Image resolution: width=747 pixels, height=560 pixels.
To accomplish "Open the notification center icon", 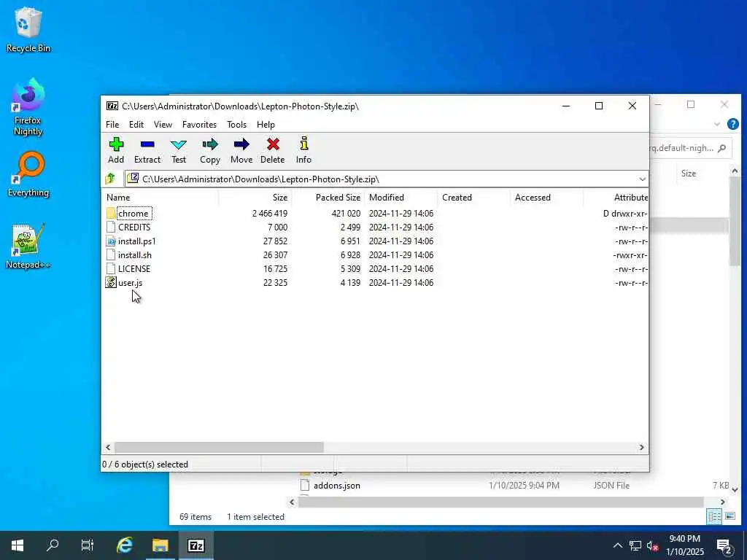I will (724, 546).
